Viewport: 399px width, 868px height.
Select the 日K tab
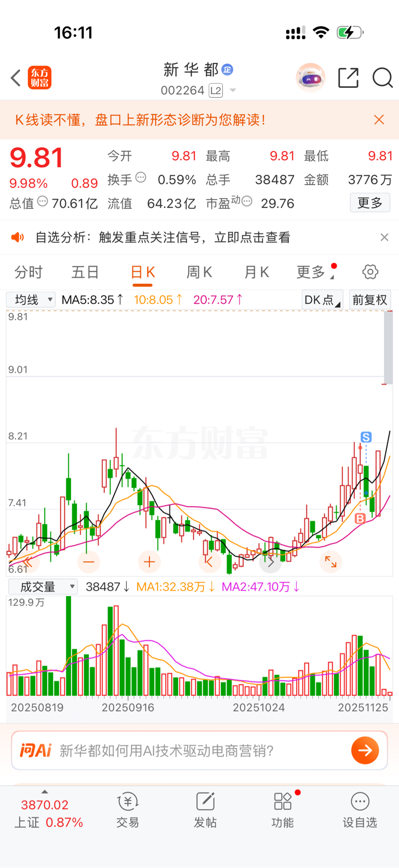tap(142, 272)
